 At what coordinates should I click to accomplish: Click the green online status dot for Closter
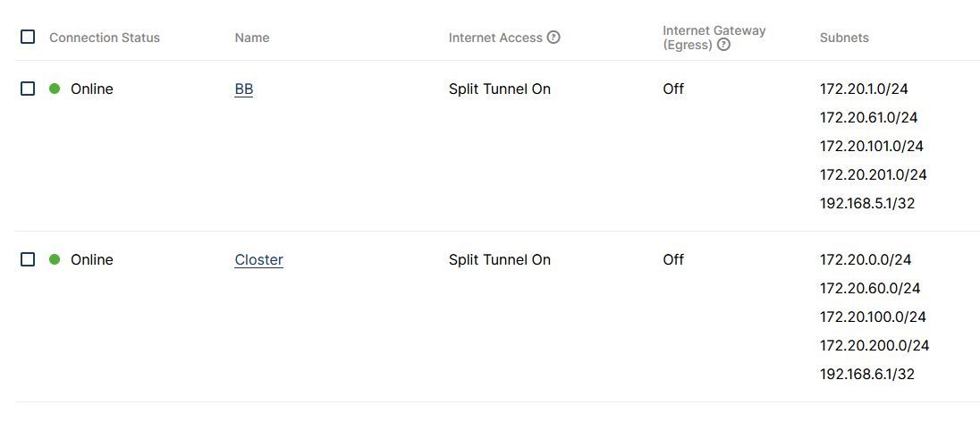point(55,259)
